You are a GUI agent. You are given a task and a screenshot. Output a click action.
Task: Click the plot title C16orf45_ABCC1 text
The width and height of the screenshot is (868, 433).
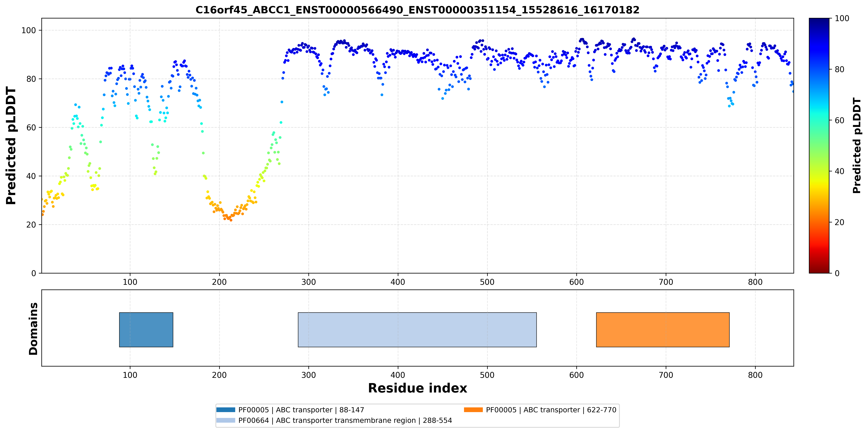[417, 10]
